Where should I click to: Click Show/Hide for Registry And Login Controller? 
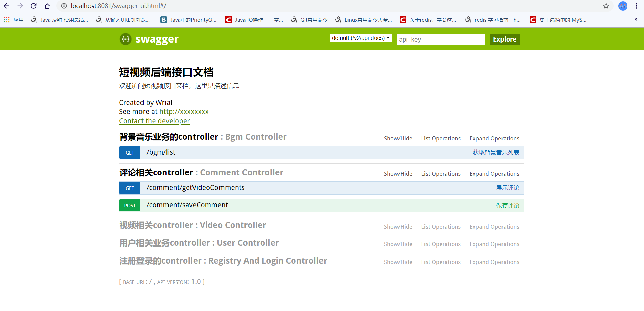398,262
